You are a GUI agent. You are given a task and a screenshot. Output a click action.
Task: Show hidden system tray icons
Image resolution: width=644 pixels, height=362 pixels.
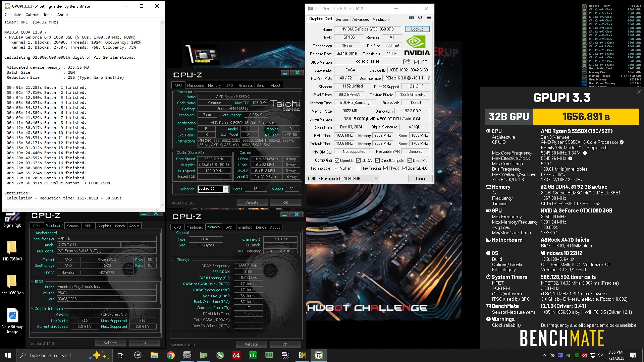click(x=544, y=355)
